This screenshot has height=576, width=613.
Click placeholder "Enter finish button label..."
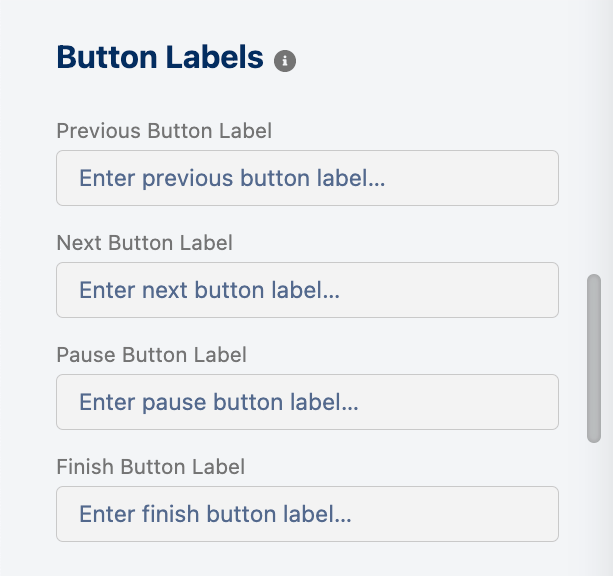(x=215, y=515)
